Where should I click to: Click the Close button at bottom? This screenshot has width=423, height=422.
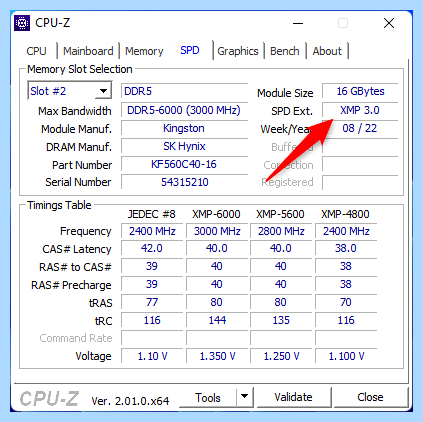(370, 397)
